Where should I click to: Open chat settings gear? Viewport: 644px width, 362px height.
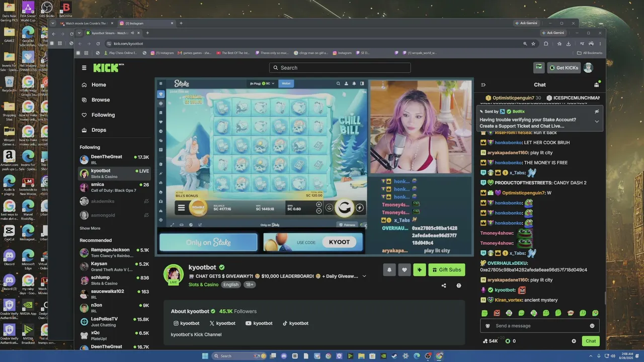(574, 341)
